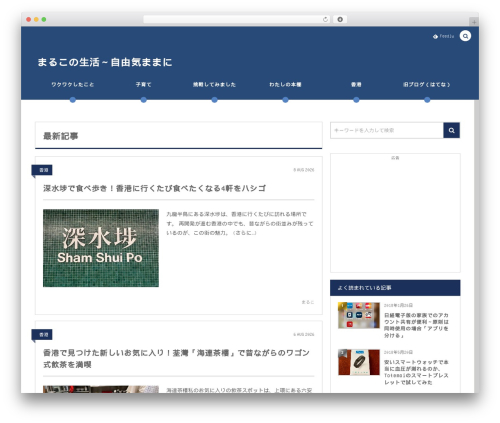Open the ワクワクしたこと menu item
Viewport: 500px width, 423px height.
click(73, 85)
